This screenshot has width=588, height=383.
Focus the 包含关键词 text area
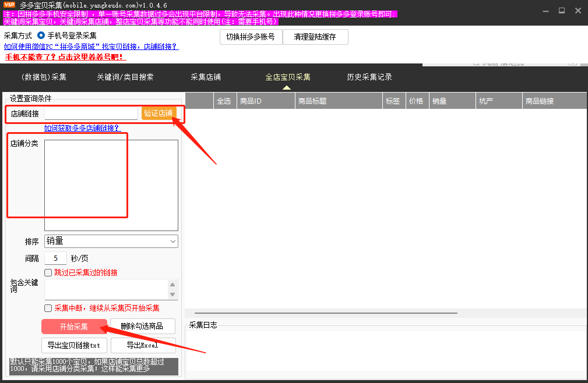click(x=107, y=289)
